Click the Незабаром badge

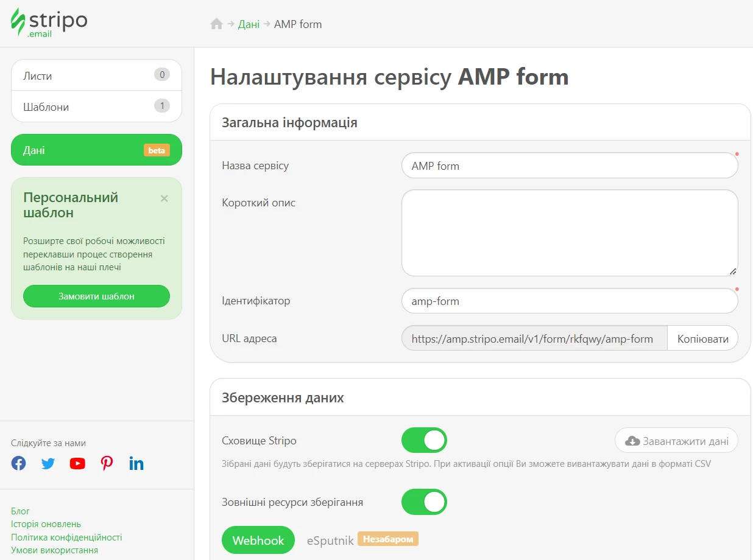tap(388, 539)
